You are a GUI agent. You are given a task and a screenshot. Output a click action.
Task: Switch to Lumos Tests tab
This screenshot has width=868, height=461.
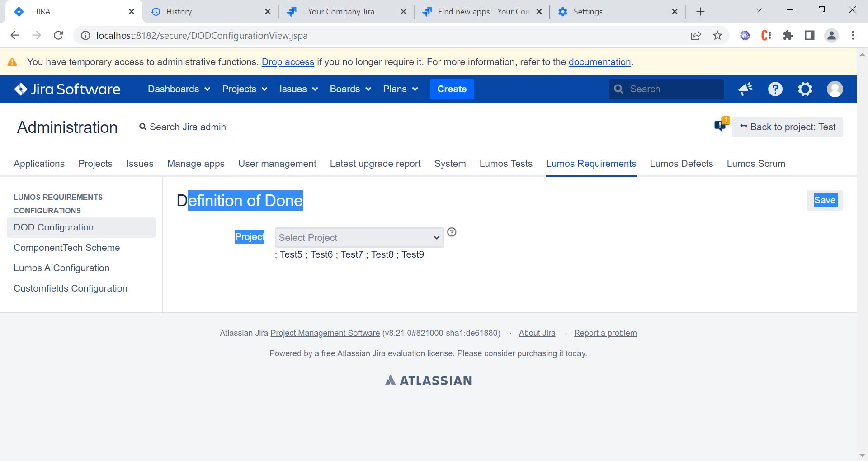click(x=506, y=164)
